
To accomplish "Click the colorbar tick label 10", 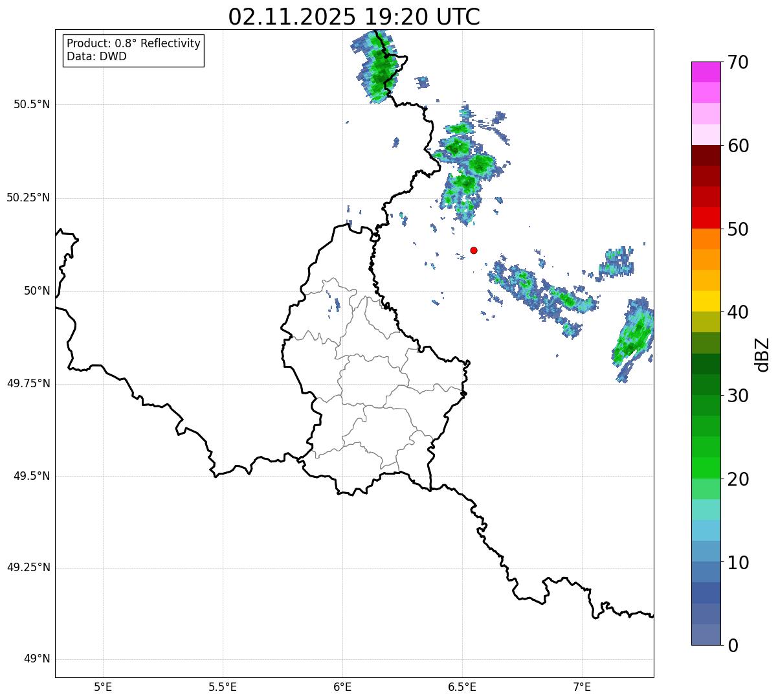I will click(739, 562).
